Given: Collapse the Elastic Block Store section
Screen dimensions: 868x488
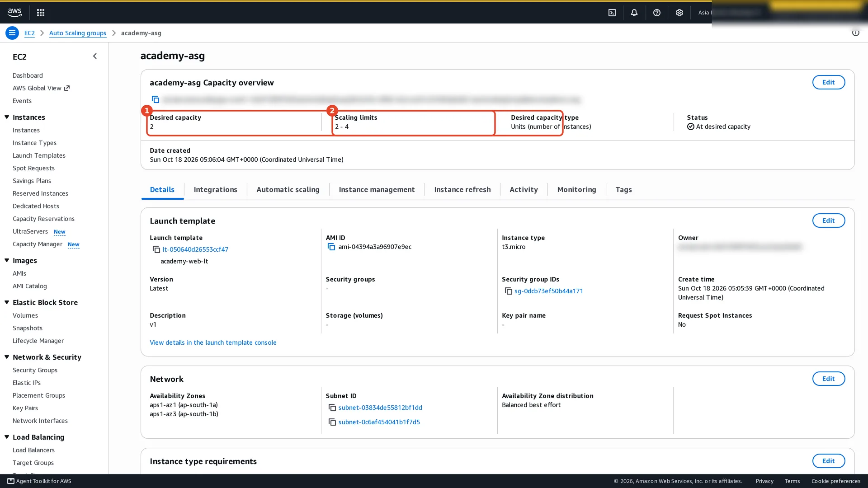Looking at the screenshot, I should [7, 302].
